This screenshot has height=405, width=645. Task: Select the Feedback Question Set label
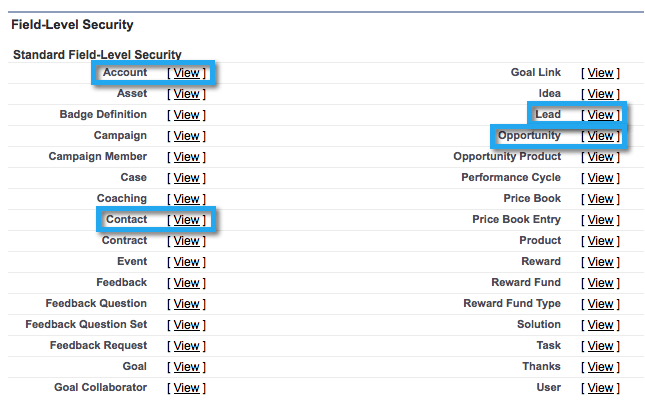coord(86,324)
